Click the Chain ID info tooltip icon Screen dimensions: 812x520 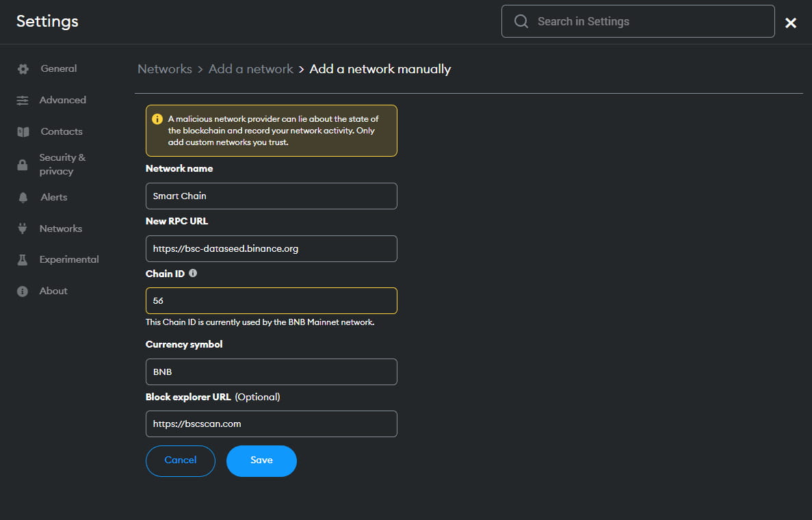point(193,273)
